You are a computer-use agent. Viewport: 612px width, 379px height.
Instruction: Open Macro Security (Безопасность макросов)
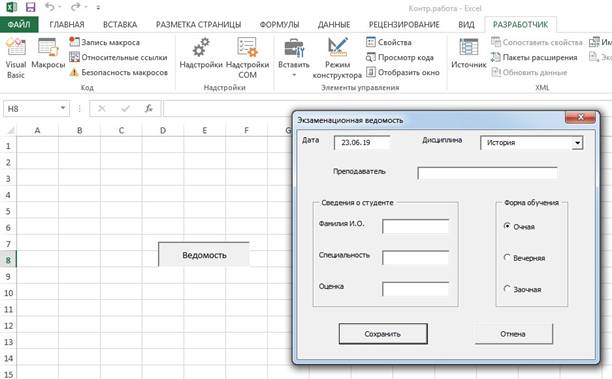(x=118, y=73)
